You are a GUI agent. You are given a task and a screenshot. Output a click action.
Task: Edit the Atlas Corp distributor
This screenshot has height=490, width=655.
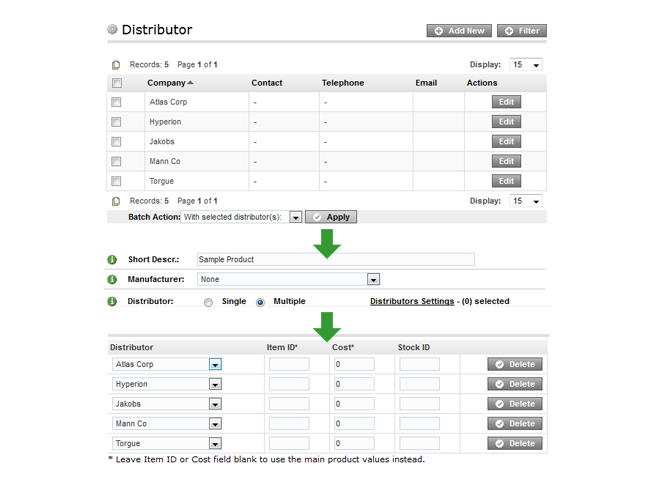[506, 102]
